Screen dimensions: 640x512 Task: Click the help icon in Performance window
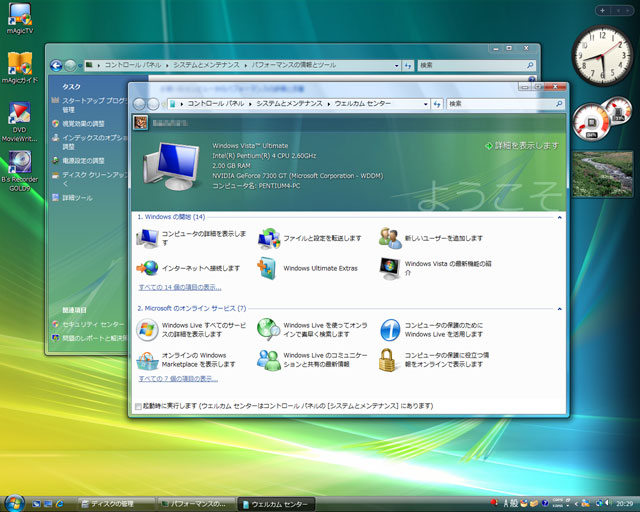click(x=531, y=79)
